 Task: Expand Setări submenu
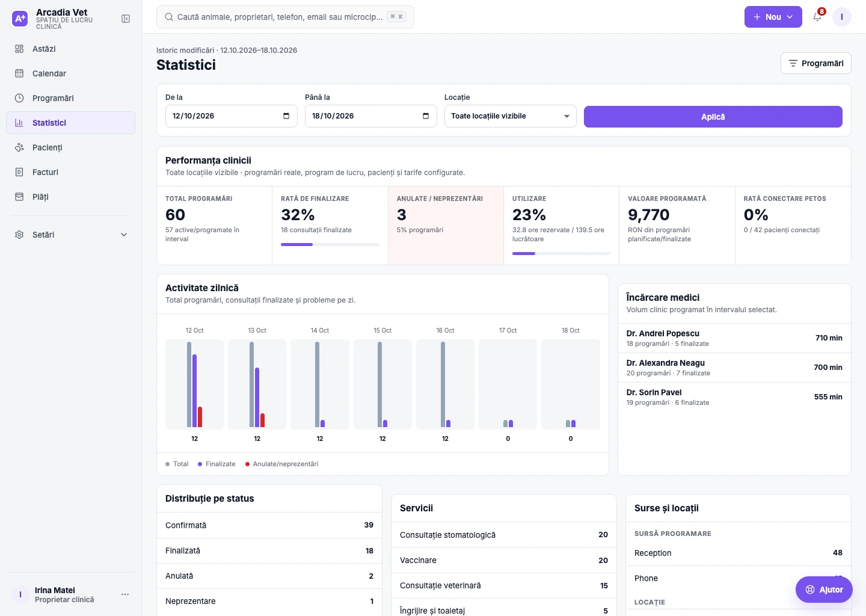71,235
